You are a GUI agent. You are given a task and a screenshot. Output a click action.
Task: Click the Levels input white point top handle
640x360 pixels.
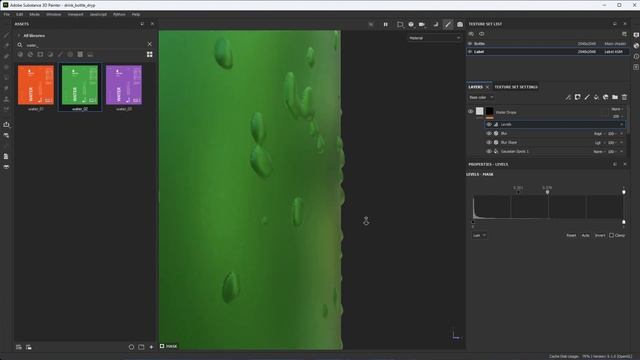624,192
